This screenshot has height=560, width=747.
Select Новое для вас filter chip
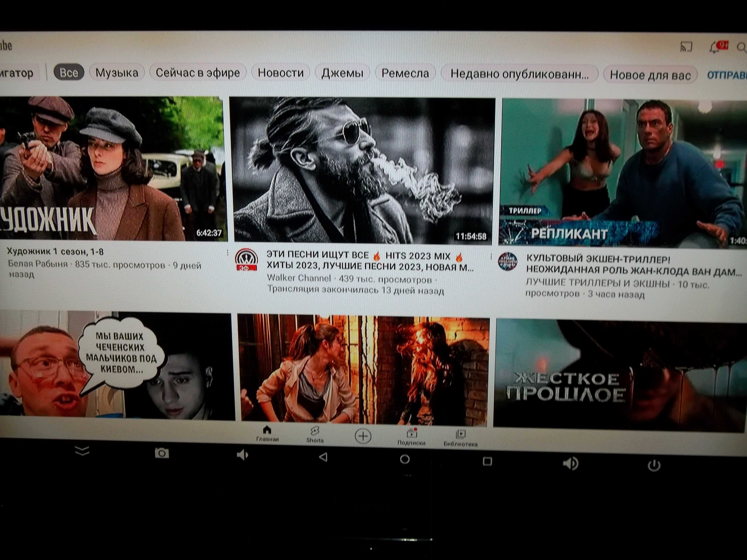[650, 75]
